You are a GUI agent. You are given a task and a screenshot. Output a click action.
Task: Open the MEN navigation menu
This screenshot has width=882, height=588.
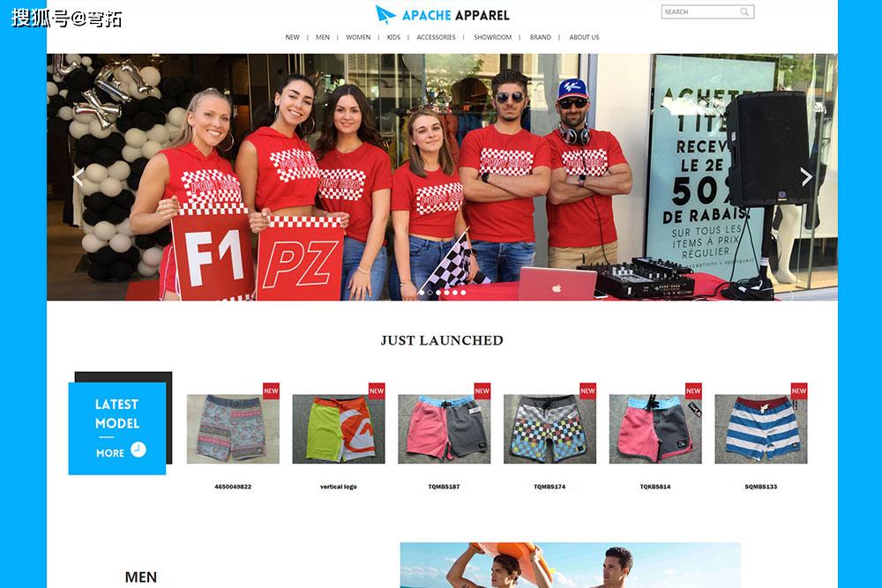click(322, 37)
